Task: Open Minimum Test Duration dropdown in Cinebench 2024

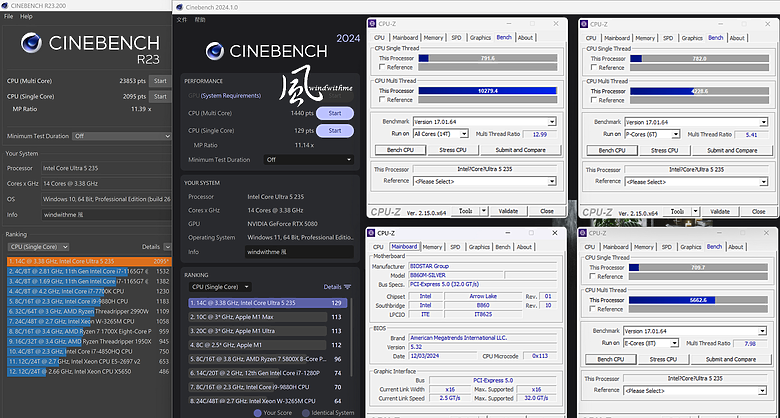Action: [309, 160]
